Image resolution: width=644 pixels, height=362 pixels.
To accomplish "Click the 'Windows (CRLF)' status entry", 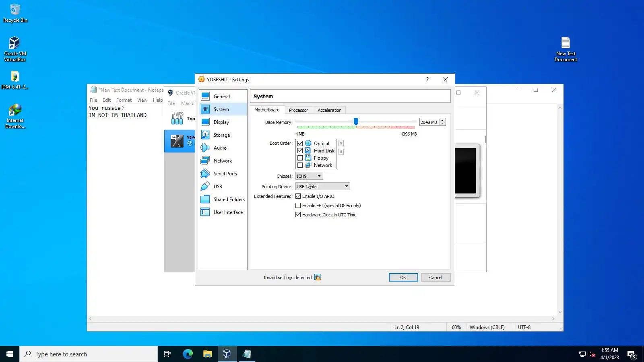I will tap(487, 327).
